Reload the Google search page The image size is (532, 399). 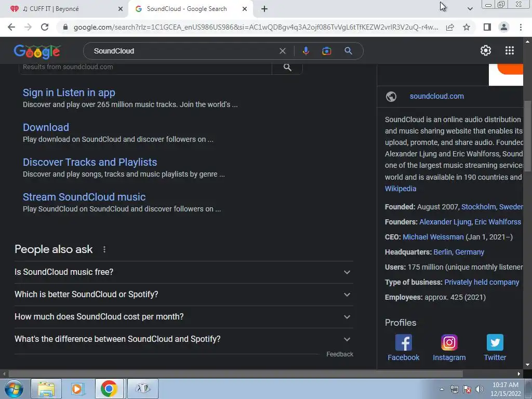(45, 27)
